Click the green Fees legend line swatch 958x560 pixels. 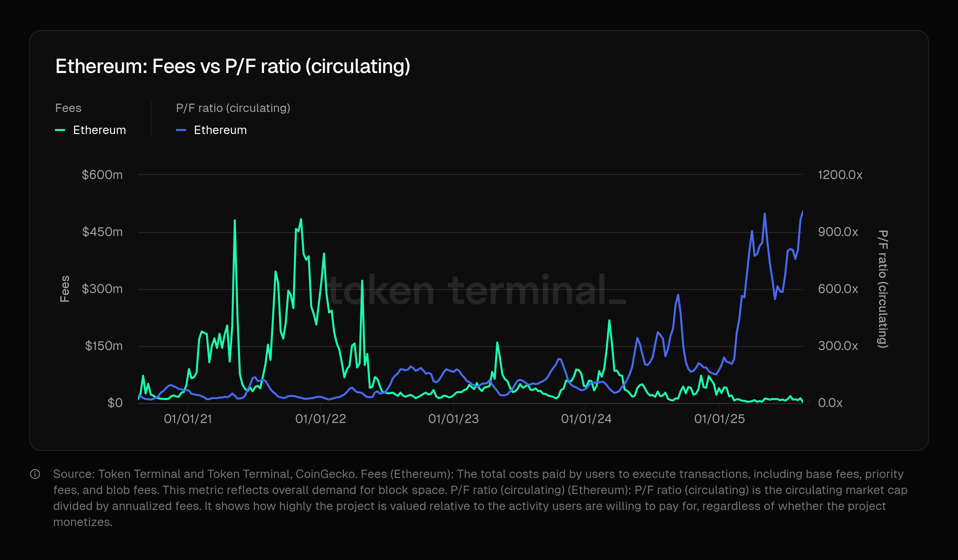(60, 130)
